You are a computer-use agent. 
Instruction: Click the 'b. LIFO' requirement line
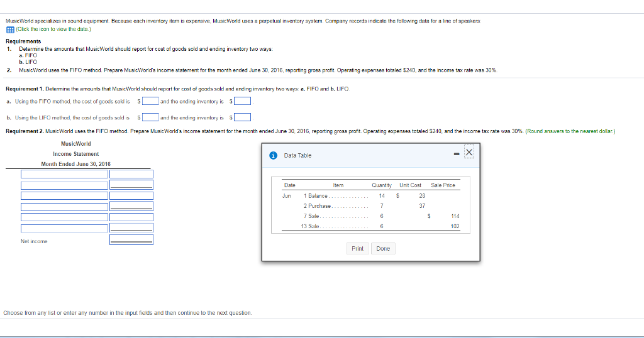(x=28, y=62)
